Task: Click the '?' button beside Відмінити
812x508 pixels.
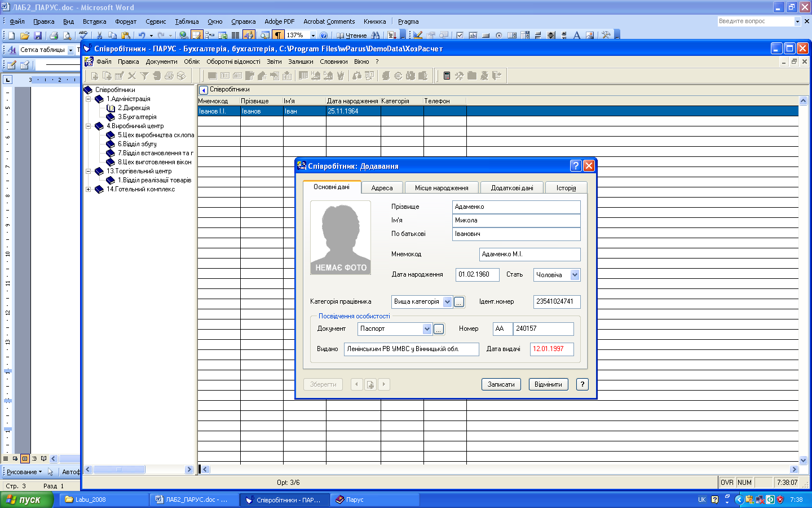Action: [x=582, y=384]
